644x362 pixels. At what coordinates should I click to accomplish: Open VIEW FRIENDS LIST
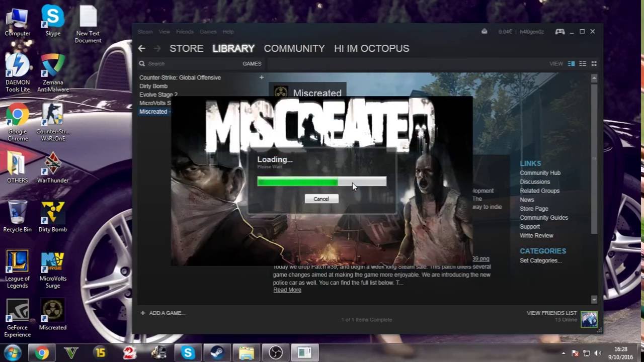coord(551,313)
